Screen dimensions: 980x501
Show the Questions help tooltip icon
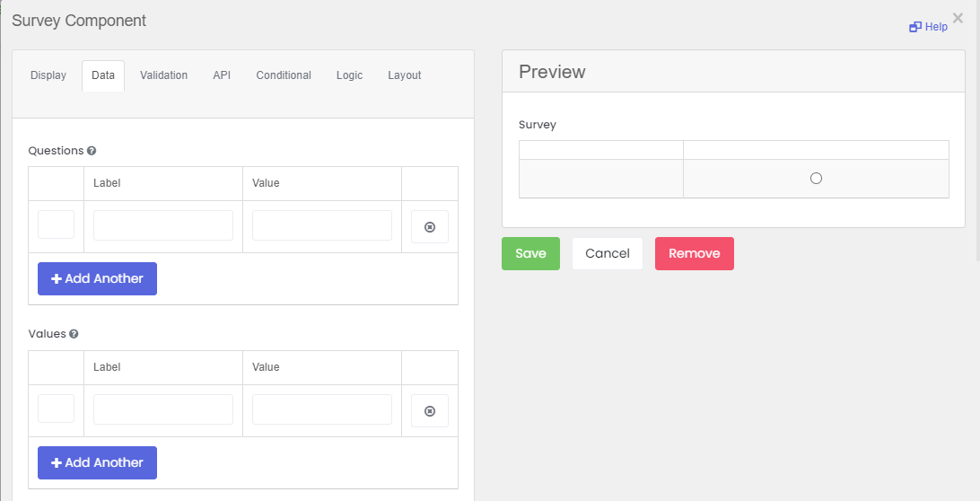pyautogui.click(x=92, y=151)
